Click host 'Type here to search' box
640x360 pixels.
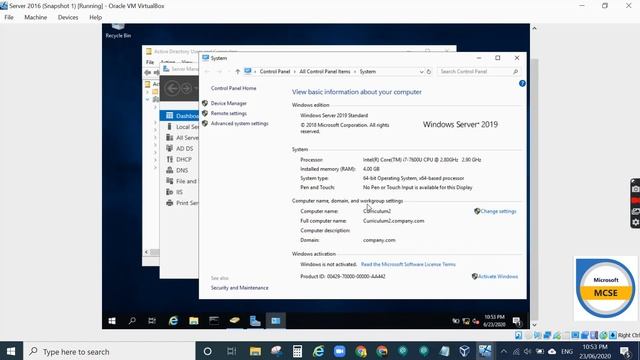(109, 351)
